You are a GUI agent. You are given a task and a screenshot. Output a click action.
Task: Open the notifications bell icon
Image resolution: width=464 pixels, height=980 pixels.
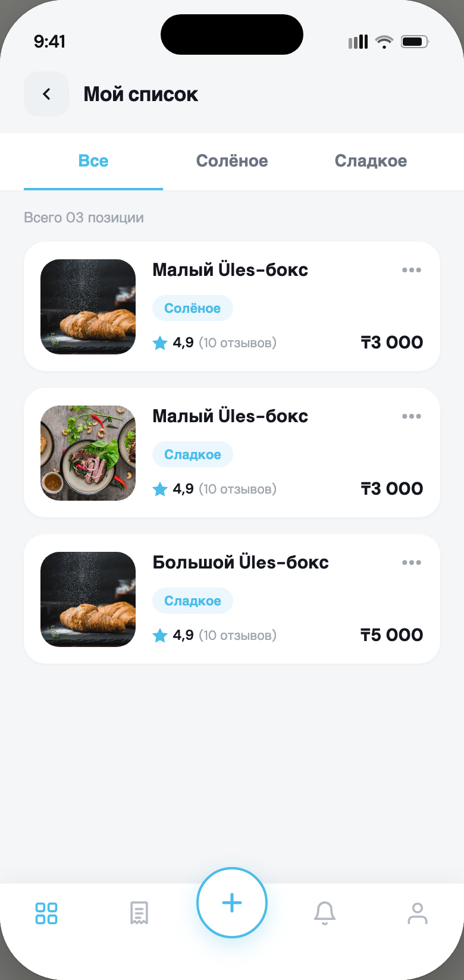tap(325, 913)
